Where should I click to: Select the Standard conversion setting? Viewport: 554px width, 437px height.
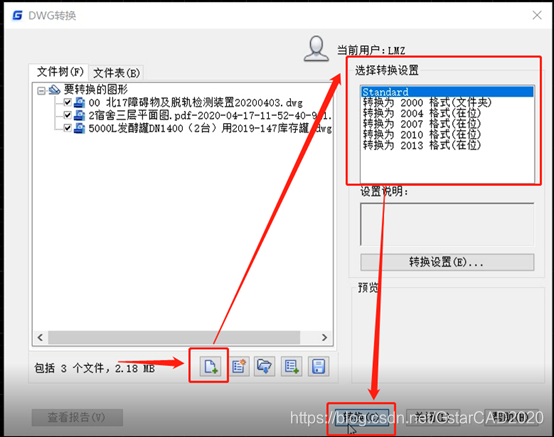447,92
